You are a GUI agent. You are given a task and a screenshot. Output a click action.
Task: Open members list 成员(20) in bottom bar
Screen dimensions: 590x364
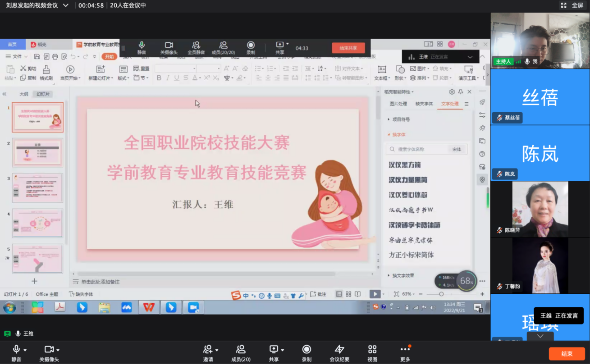pos(241,352)
